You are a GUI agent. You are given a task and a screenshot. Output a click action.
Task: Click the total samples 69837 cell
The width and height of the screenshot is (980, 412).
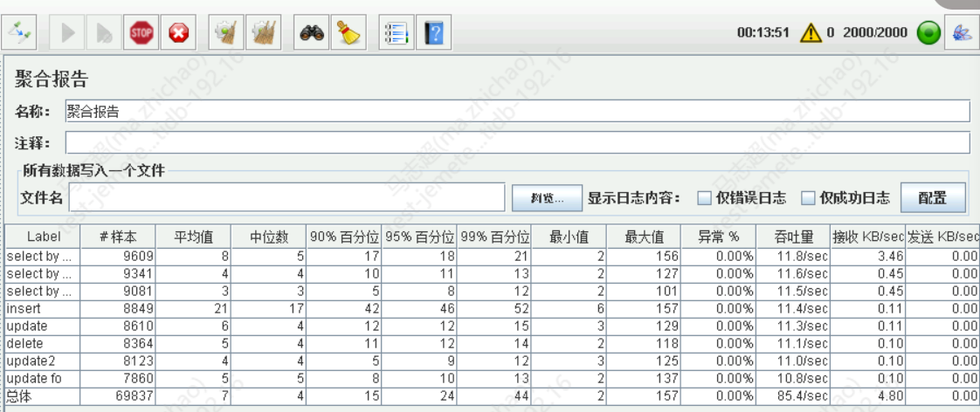(x=118, y=395)
